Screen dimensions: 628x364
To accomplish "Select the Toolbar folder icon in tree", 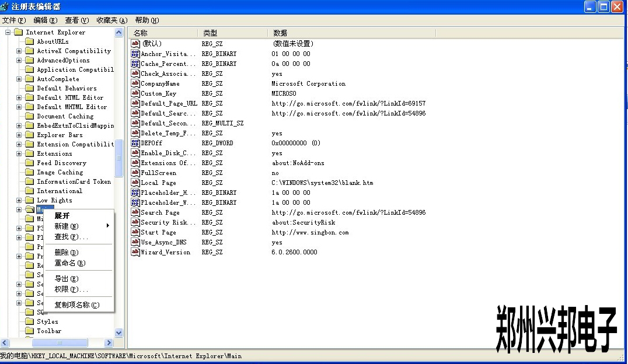I will [29, 331].
